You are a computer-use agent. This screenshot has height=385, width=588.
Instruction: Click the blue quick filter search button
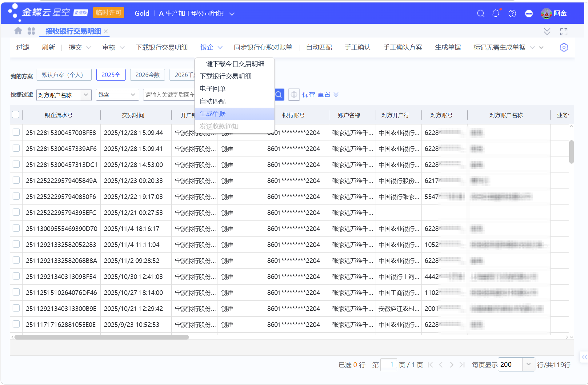pos(279,95)
